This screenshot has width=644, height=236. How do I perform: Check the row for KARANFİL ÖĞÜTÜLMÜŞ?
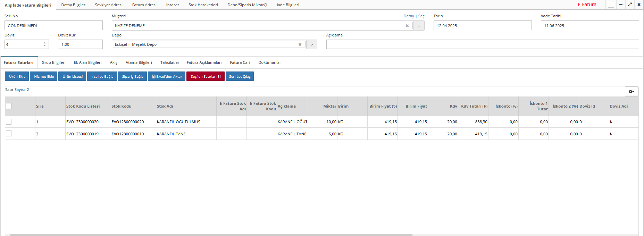point(9,121)
